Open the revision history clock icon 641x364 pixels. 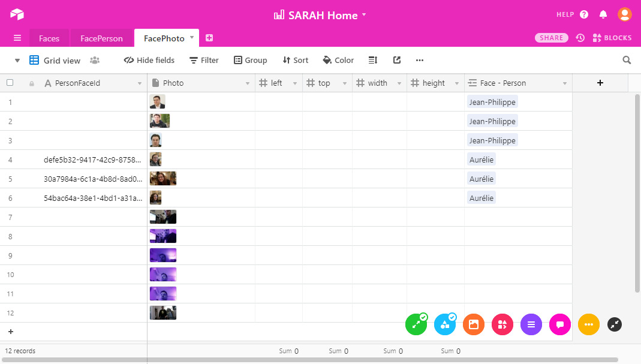pyautogui.click(x=580, y=38)
